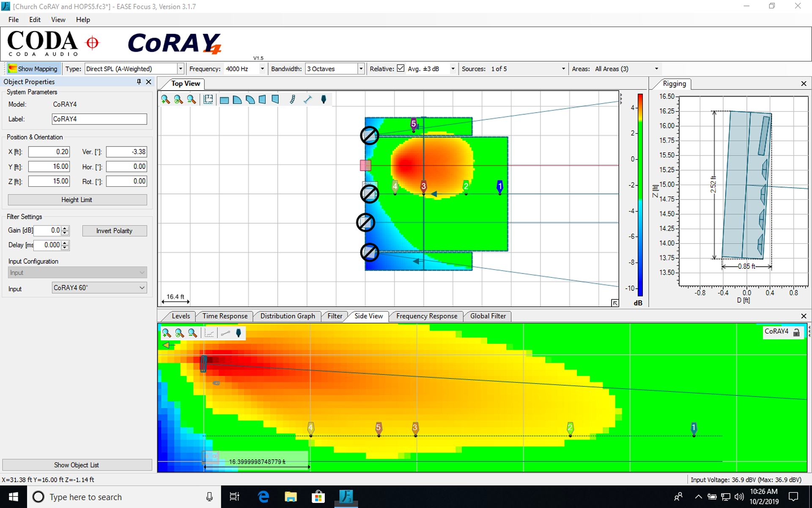The image size is (812, 508).
Task: Click the Ver. [°] angle field
Action: [x=126, y=152]
